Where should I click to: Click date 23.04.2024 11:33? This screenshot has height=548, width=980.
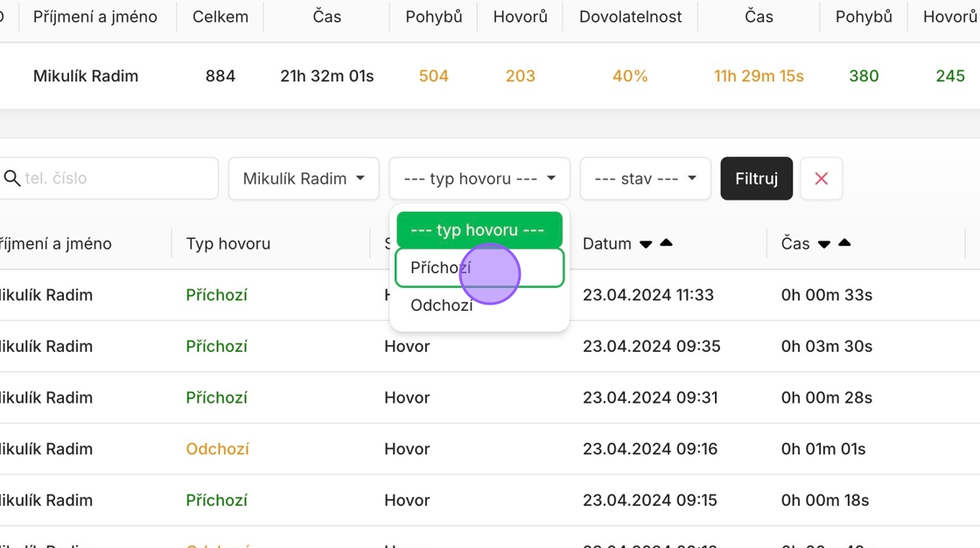648,295
